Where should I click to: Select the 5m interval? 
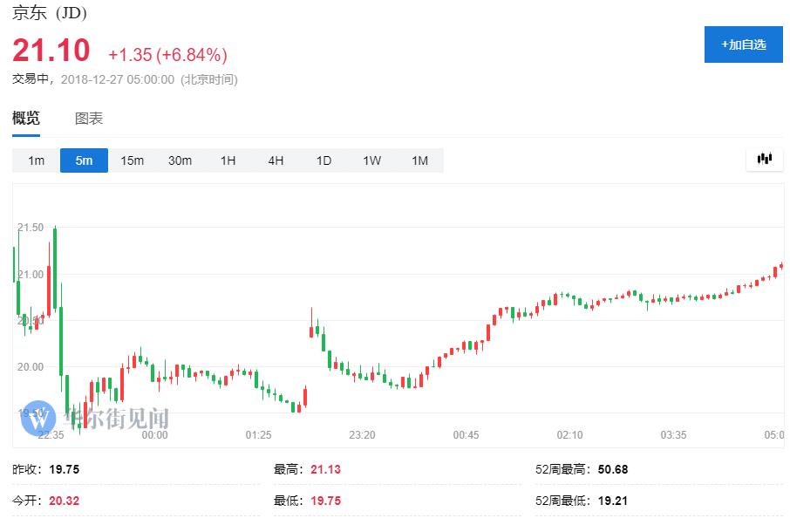point(84,160)
